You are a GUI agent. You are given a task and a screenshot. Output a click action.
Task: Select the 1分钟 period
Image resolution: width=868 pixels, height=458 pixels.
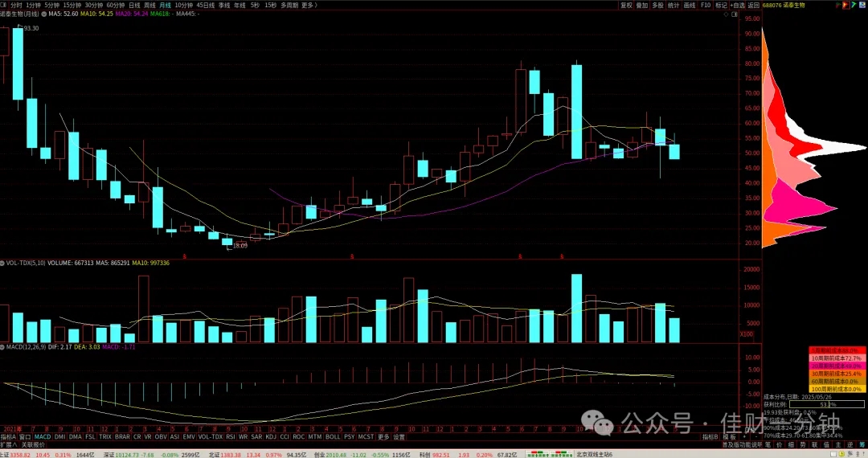pyautogui.click(x=33, y=5)
